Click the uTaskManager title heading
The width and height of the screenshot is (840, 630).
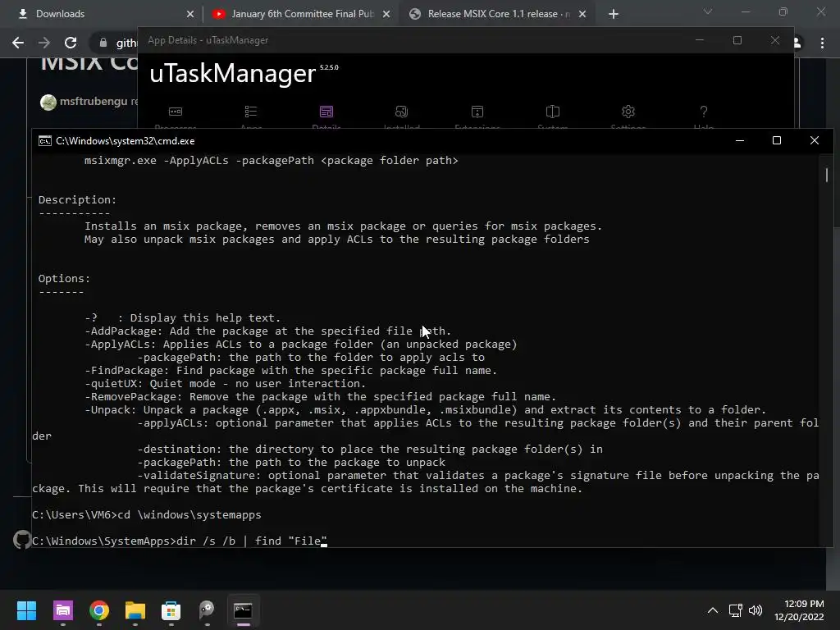tap(232, 73)
